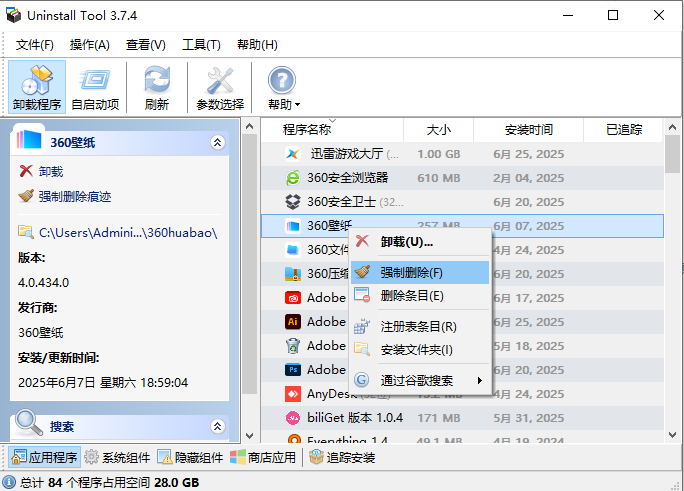Click the red X uninstall context menu icon

coord(362,241)
